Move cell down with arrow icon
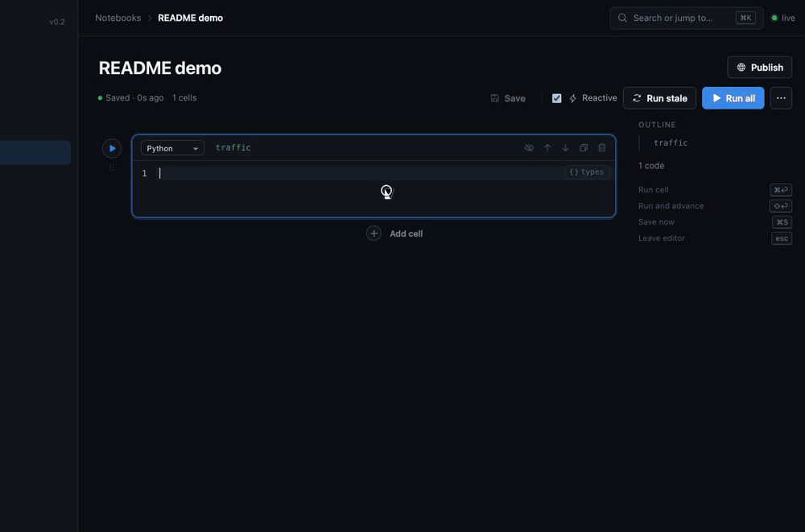Screen dimensions: 805x532 click(x=565, y=148)
